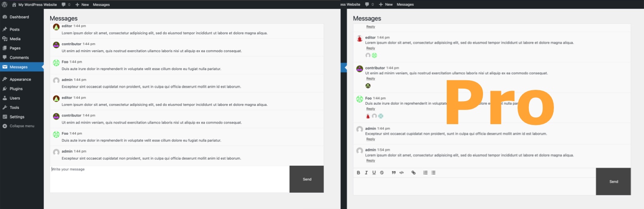Click the Messages envelope icon in sidebar
The image size is (644, 209).
tap(5, 67)
